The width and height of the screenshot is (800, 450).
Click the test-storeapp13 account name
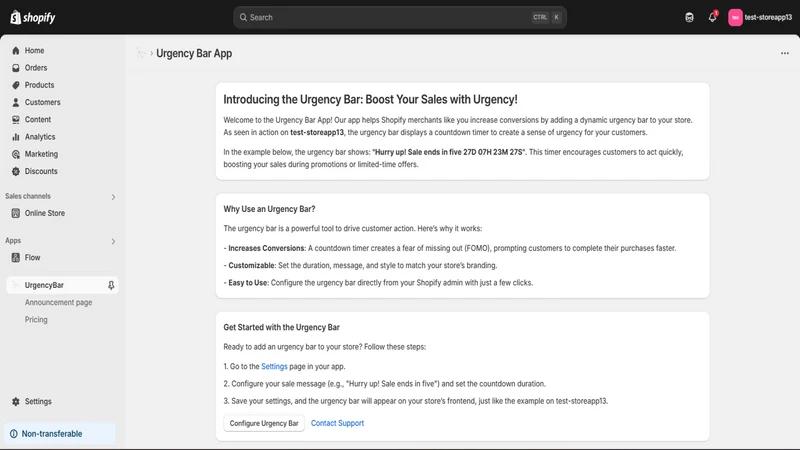click(768, 17)
